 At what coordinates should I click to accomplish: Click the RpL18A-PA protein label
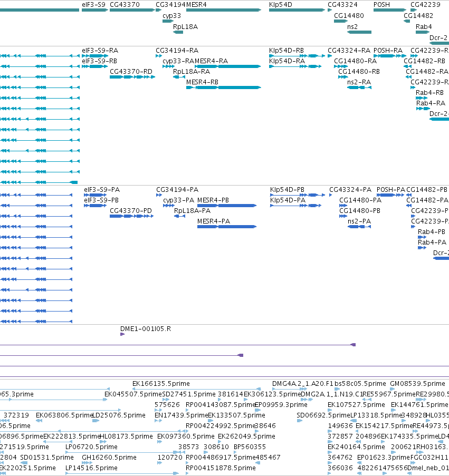[x=192, y=211]
